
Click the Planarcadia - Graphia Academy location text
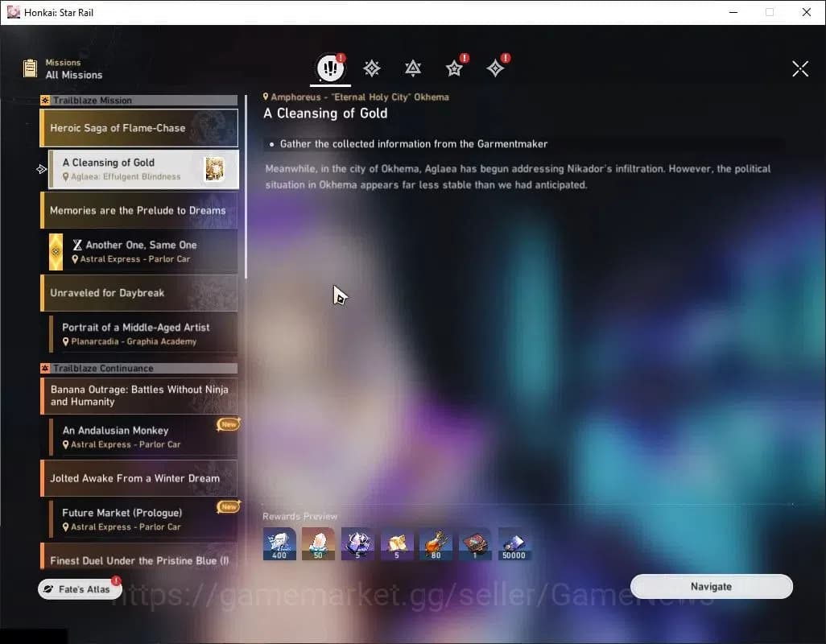tap(134, 342)
